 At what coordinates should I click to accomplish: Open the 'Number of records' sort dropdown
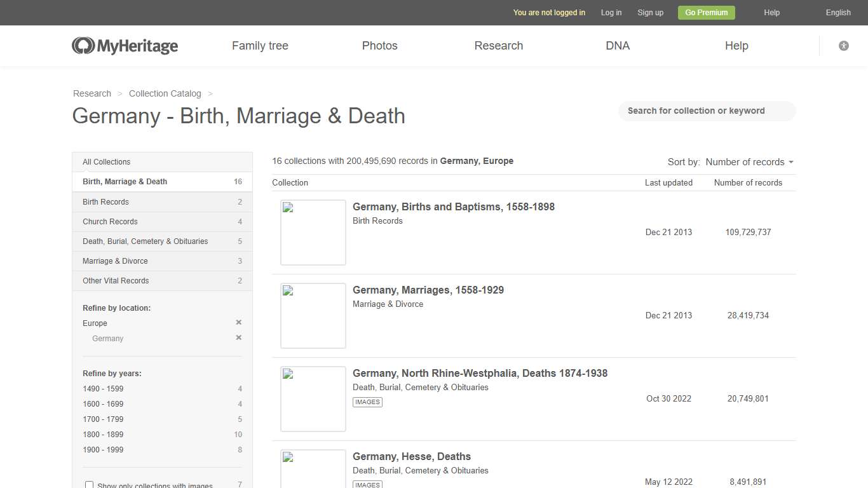tap(750, 162)
